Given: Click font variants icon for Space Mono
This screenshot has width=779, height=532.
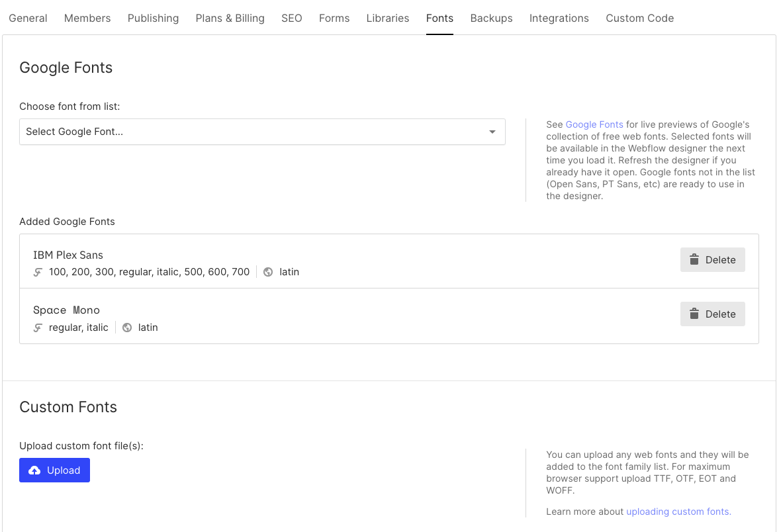Looking at the screenshot, I should pos(38,328).
